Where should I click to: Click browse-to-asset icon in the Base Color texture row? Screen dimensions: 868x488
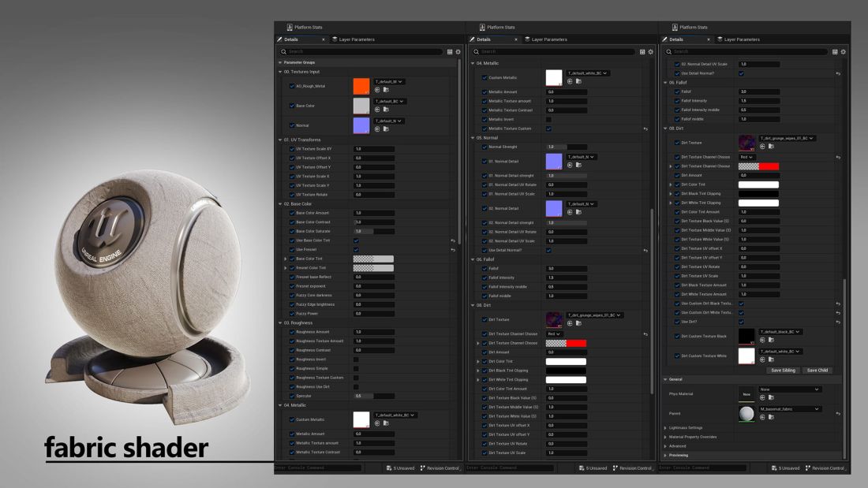point(386,110)
